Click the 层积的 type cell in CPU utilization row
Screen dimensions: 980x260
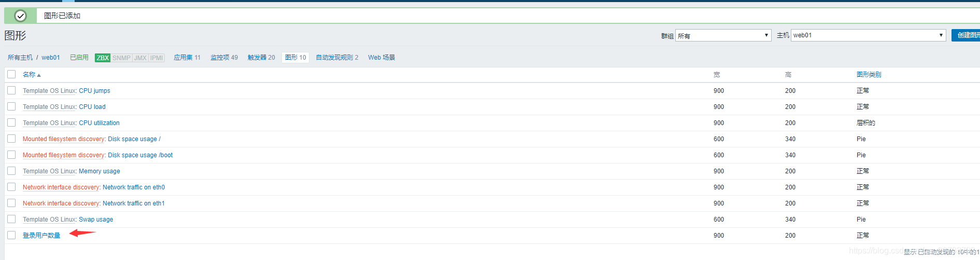click(866, 123)
